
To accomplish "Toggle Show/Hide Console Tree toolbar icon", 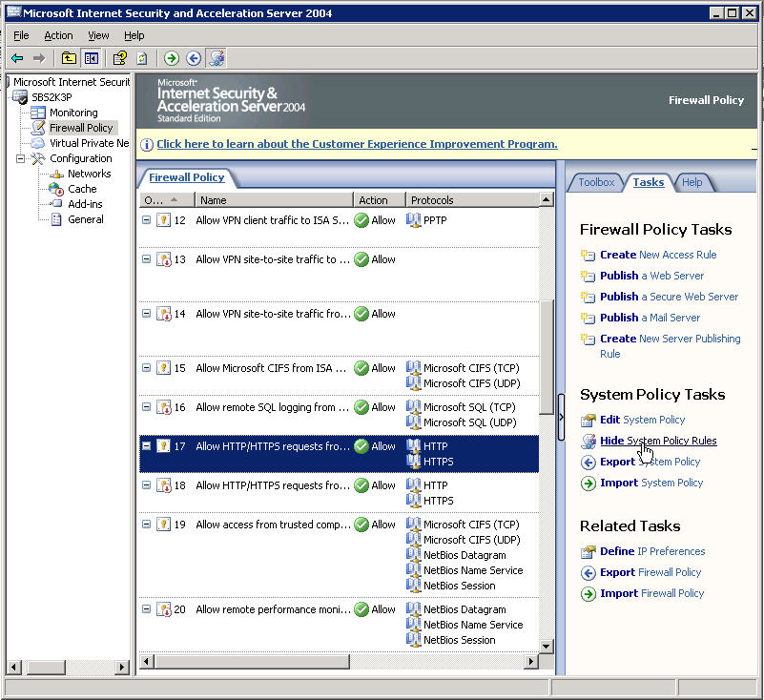I will 92,58.
